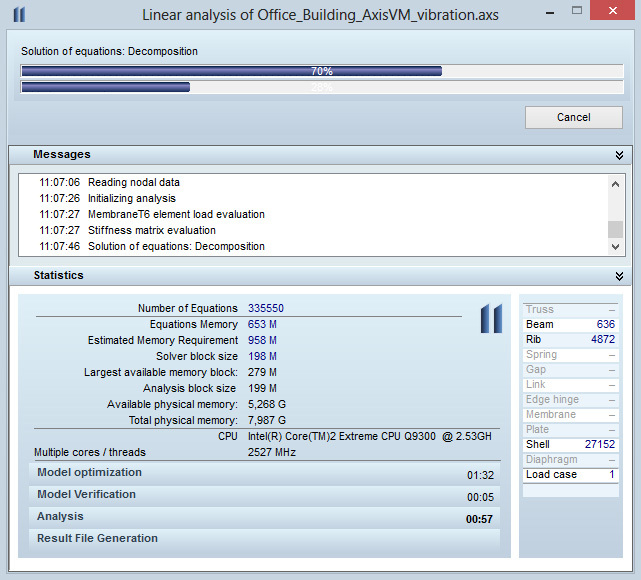This screenshot has height=580, width=641.
Task: Select the Shell element count row
Action: point(570,444)
